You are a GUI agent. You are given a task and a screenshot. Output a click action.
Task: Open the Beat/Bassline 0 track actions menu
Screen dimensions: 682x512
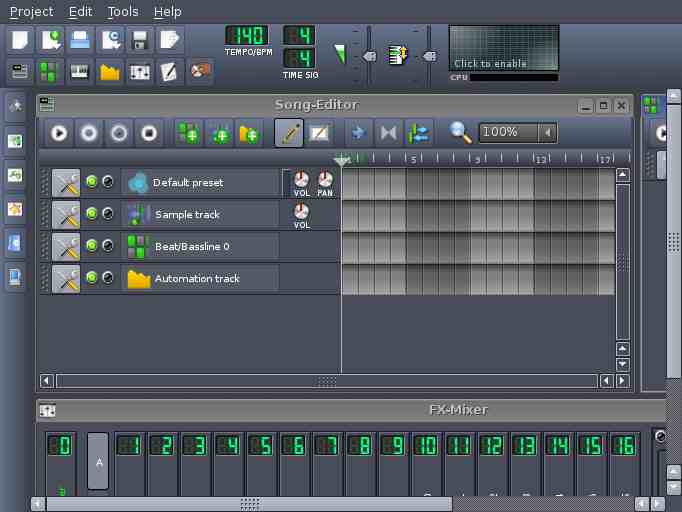point(66,246)
